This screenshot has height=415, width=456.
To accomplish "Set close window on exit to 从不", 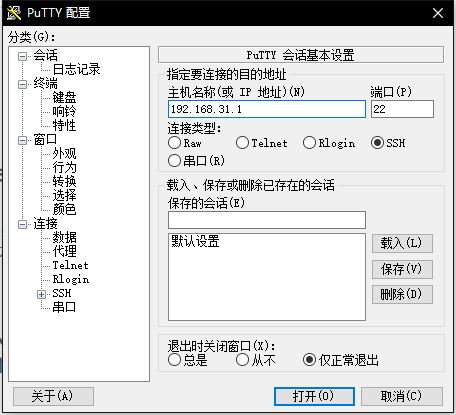I will click(242, 360).
